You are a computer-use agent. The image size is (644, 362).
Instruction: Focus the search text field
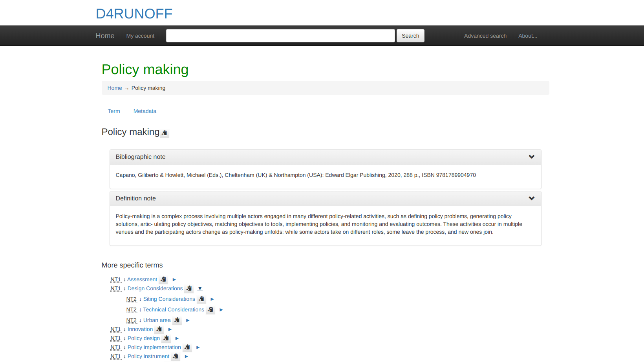point(280,36)
